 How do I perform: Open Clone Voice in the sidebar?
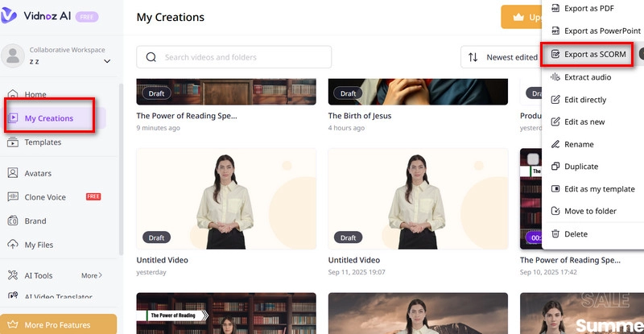tap(45, 197)
